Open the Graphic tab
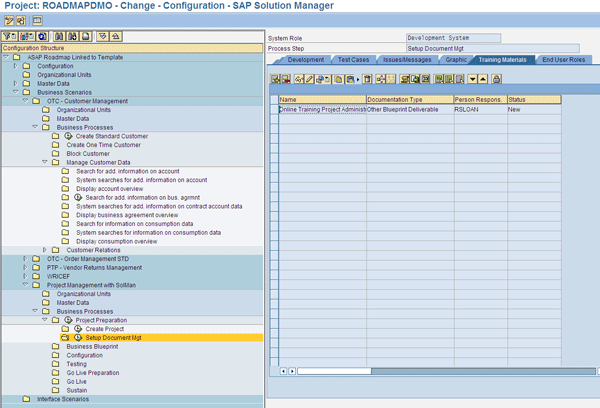 pos(456,60)
